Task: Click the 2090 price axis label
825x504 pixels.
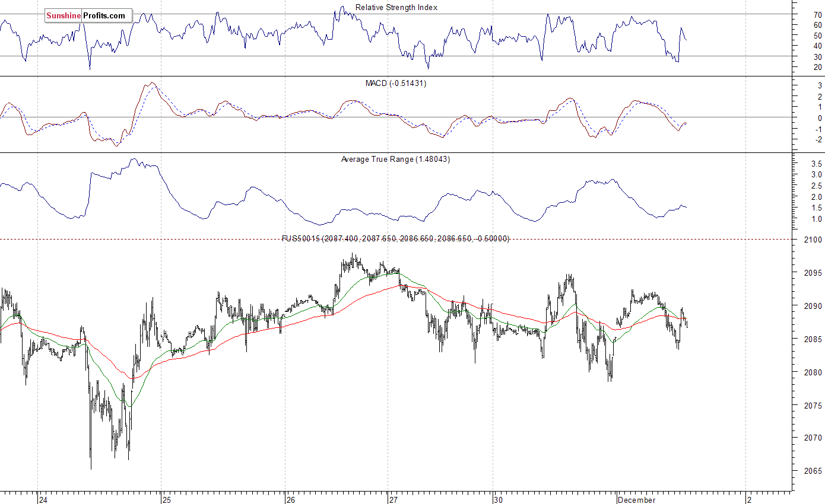Action: tap(813, 306)
